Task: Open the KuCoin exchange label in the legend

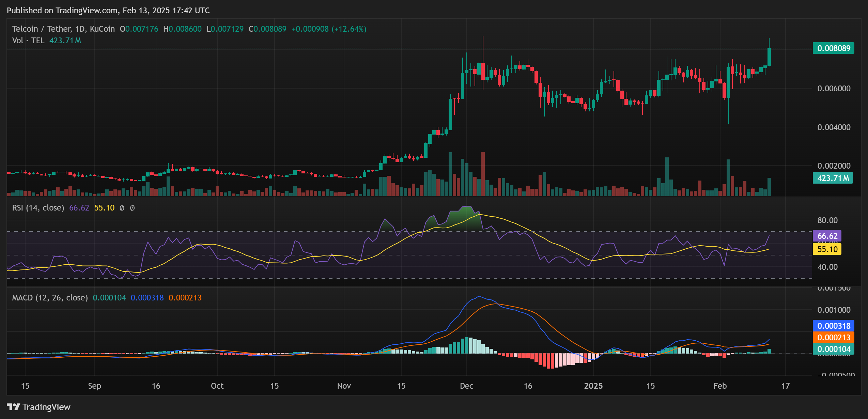Action: [102, 29]
